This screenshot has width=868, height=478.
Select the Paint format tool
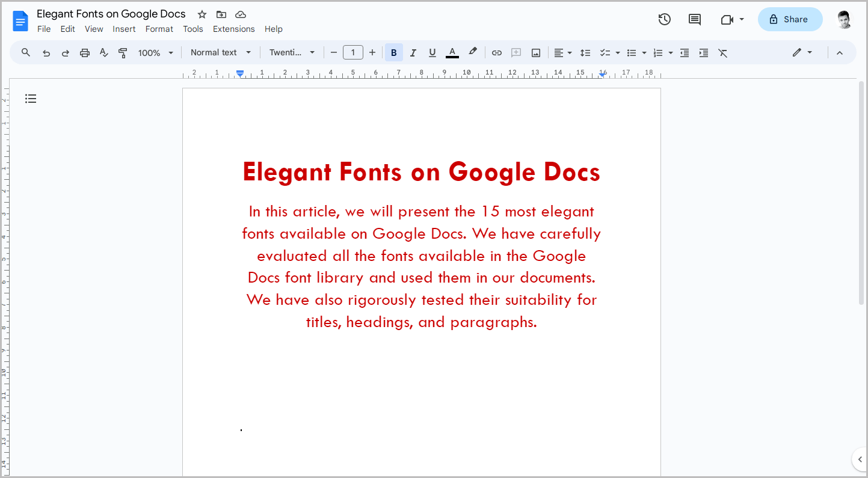[x=123, y=52]
